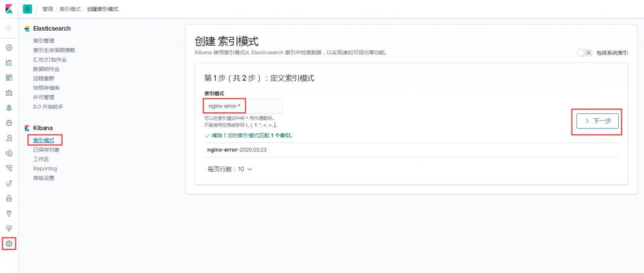Open APM icon in sidebar
Image resolution: width=644 pixels, height=273 pixels.
click(x=9, y=168)
